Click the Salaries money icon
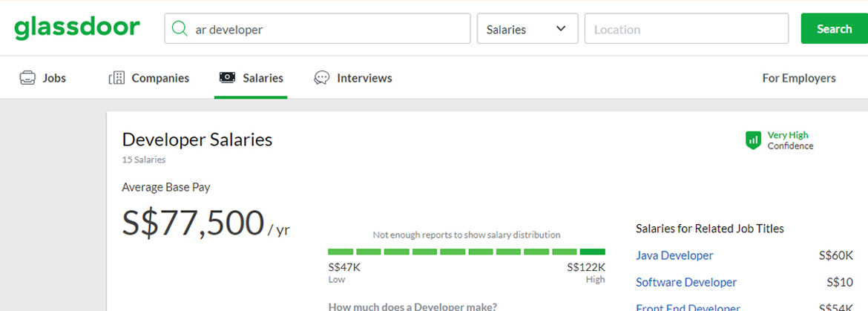The width and height of the screenshot is (868, 311). tap(228, 78)
